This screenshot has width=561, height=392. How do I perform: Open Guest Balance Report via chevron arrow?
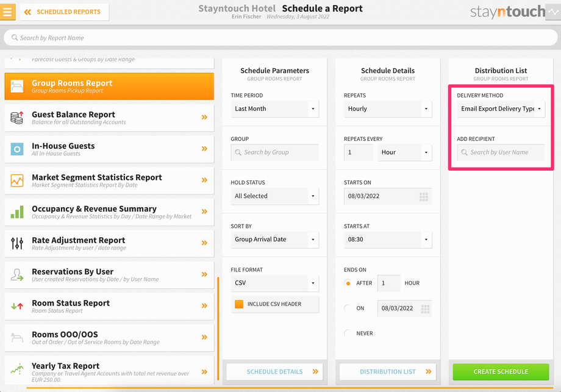tap(204, 117)
